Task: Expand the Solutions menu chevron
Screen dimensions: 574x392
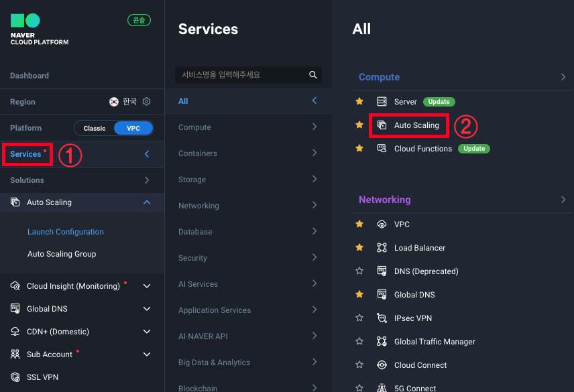Action: 147,180
